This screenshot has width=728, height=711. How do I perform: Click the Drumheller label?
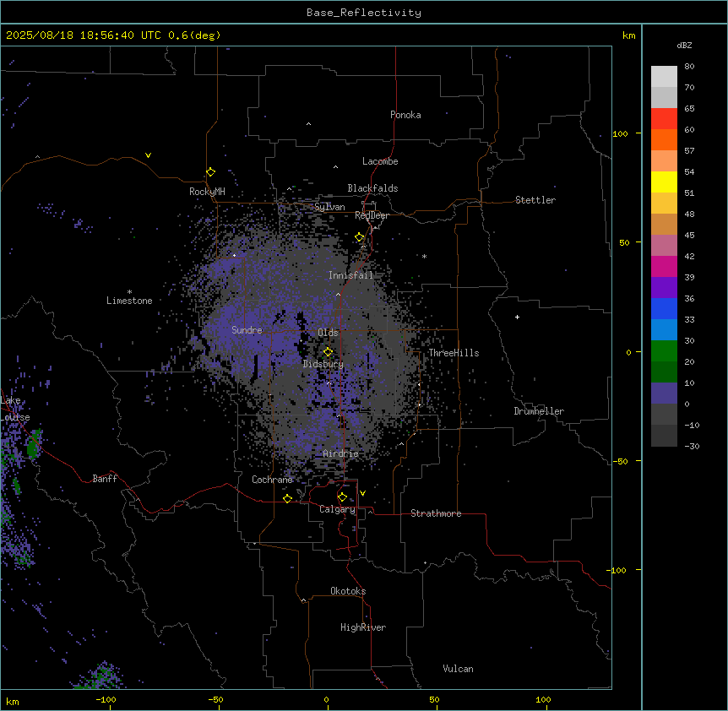tap(539, 411)
